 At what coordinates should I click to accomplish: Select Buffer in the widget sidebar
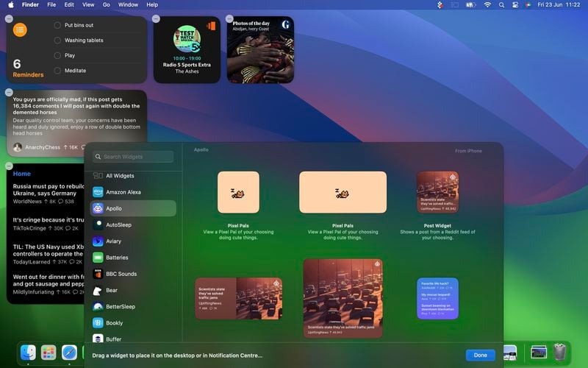[x=133, y=339]
